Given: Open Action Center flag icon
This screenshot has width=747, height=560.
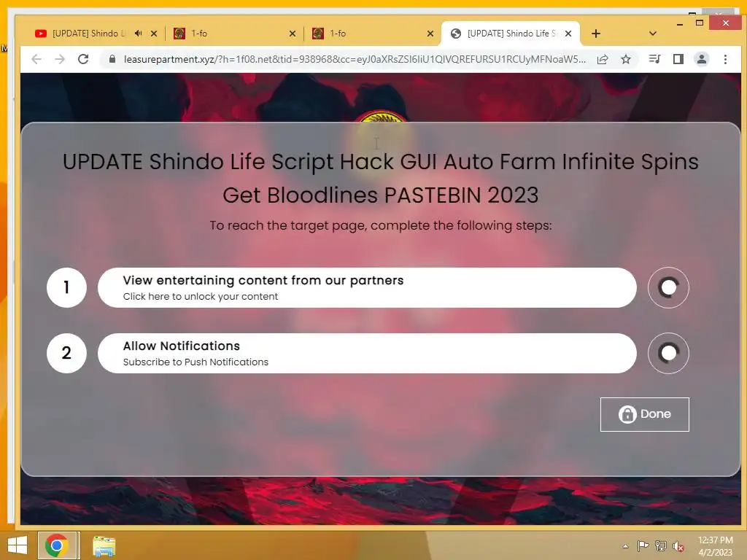Looking at the screenshot, I should 643,545.
